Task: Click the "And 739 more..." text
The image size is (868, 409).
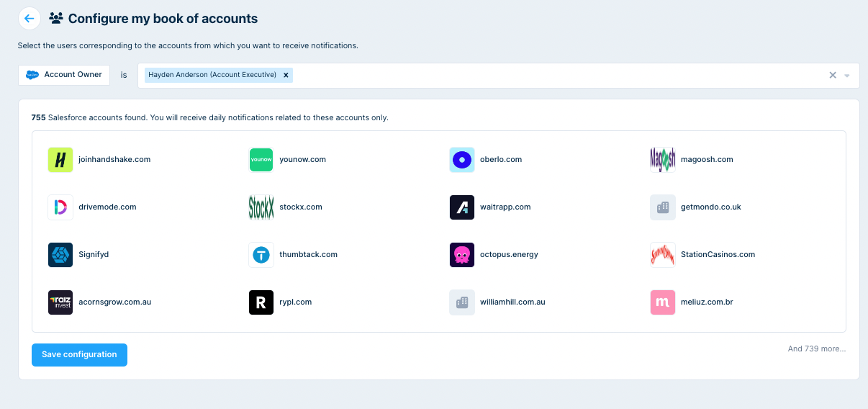Action: point(817,349)
